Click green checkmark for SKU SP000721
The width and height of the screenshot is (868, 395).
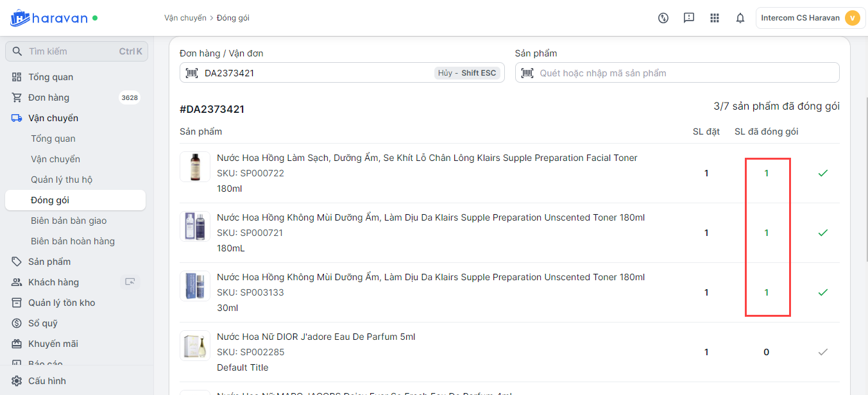(x=823, y=233)
